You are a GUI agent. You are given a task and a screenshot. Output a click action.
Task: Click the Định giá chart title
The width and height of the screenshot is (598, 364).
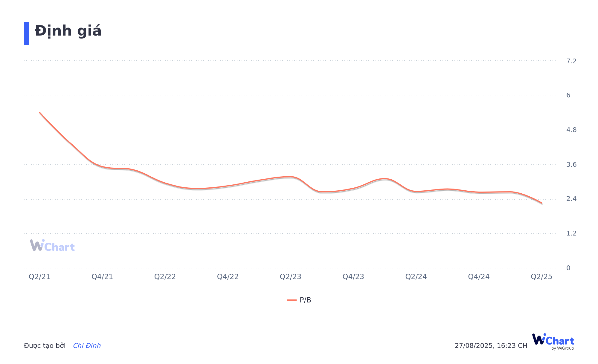coord(68,31)
